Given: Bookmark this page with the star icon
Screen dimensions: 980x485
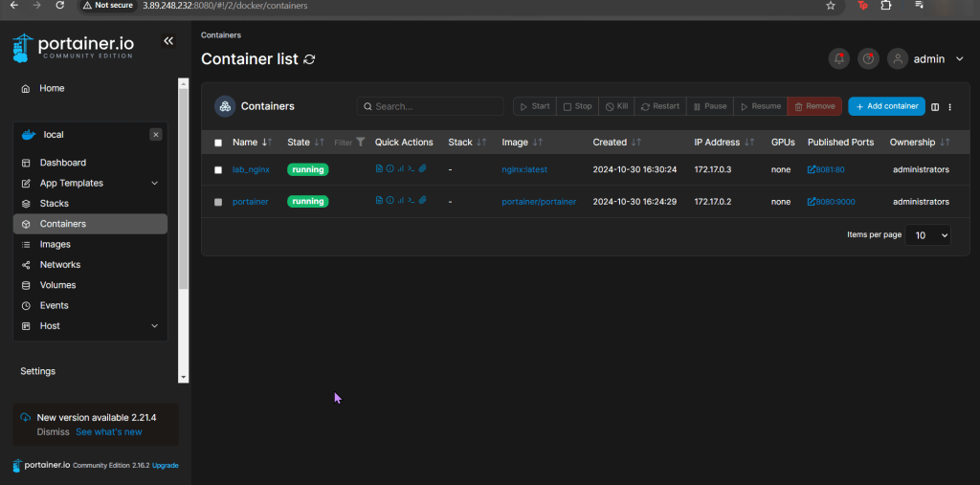Looking at the screenshot, I should click(831, 6).
